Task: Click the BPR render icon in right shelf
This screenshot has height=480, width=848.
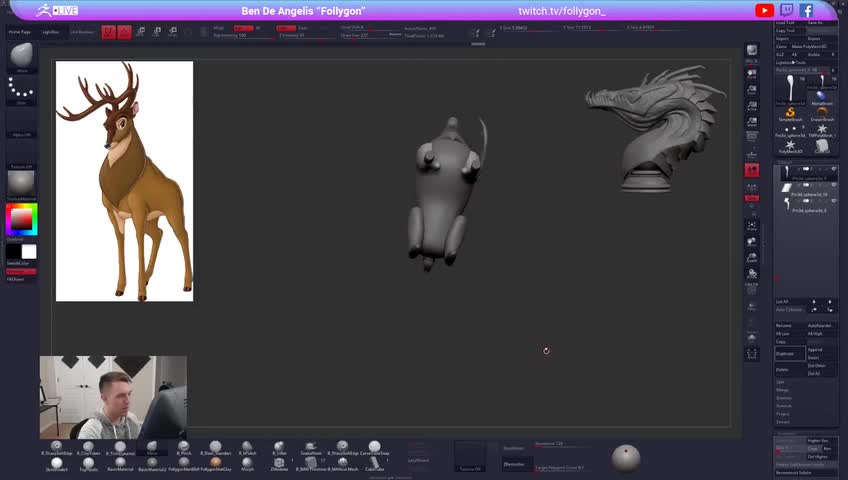Action: (752, 52)
